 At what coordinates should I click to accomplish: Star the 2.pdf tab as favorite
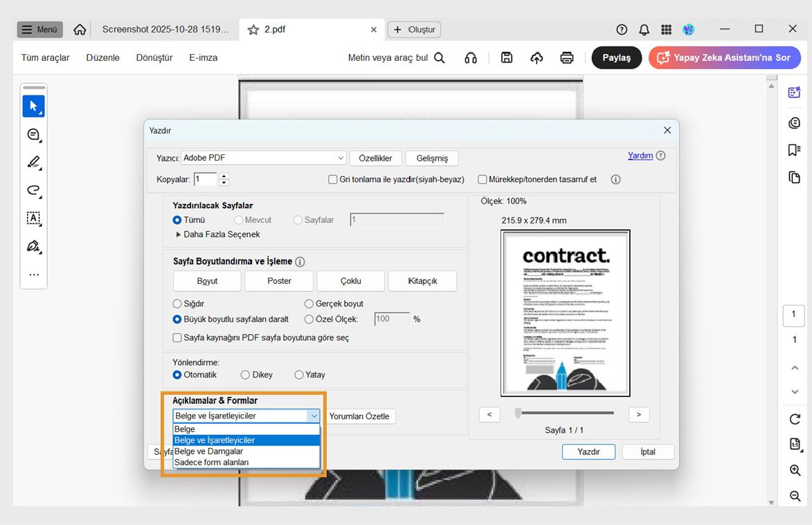[x=253, y=30]
